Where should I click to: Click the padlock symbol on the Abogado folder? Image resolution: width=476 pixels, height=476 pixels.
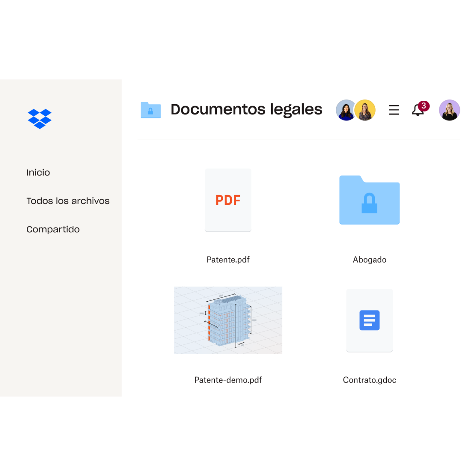[369, 204]
